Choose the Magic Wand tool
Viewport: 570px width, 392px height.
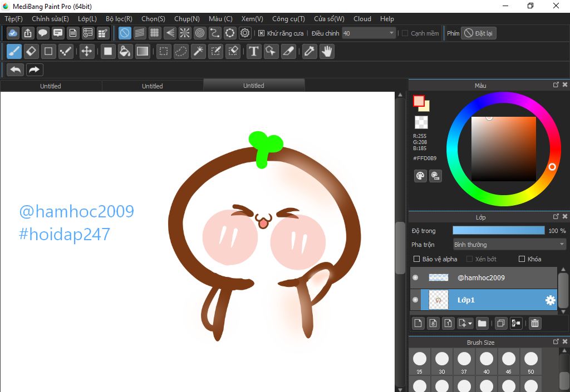point(198,52)
